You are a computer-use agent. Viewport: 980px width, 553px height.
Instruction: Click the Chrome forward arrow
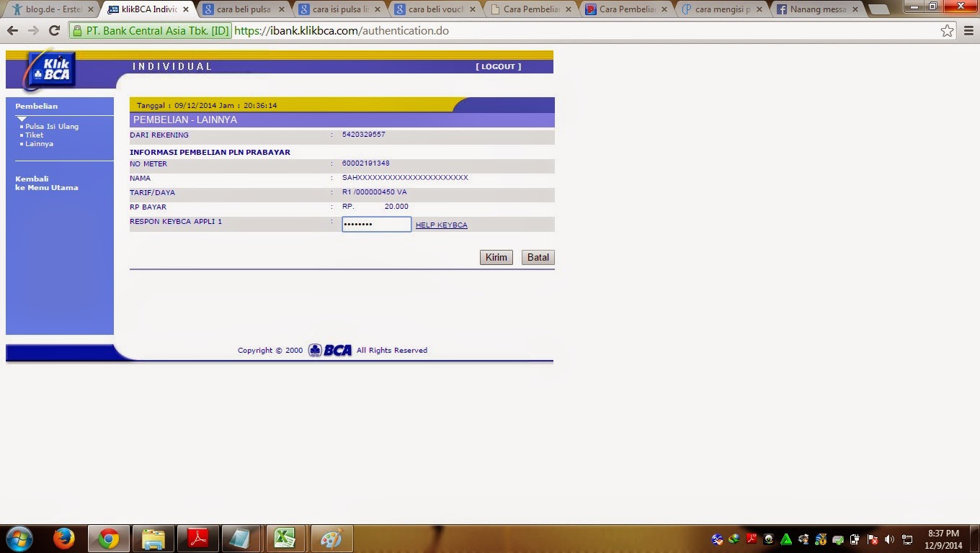33,31
